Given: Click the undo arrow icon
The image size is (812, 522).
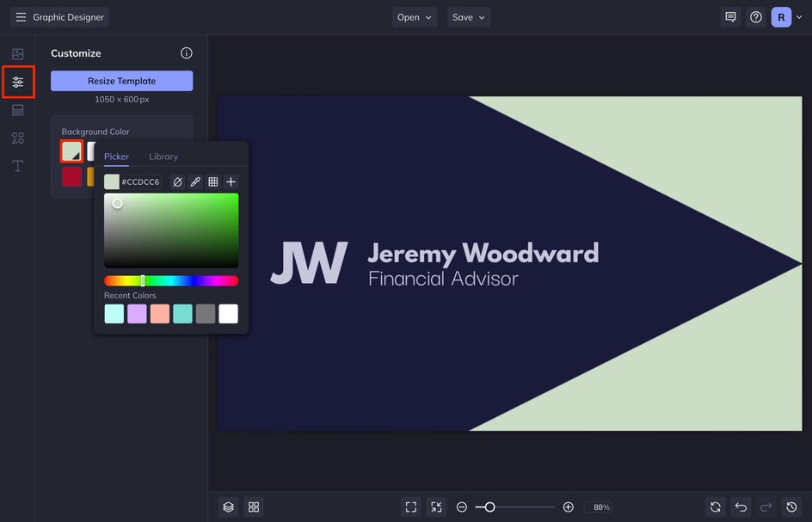Looking at the screenshot, I should click(741, 507).
